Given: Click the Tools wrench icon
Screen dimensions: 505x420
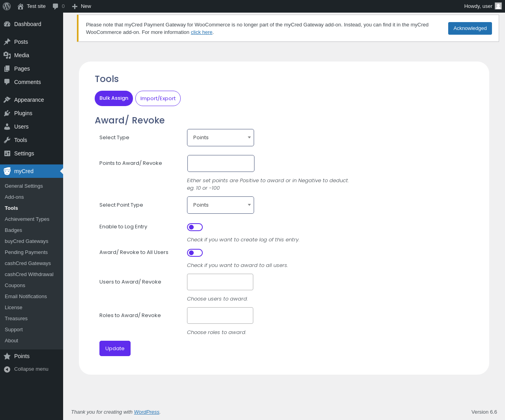Looking at the screenshot, I should pos(7,140).
